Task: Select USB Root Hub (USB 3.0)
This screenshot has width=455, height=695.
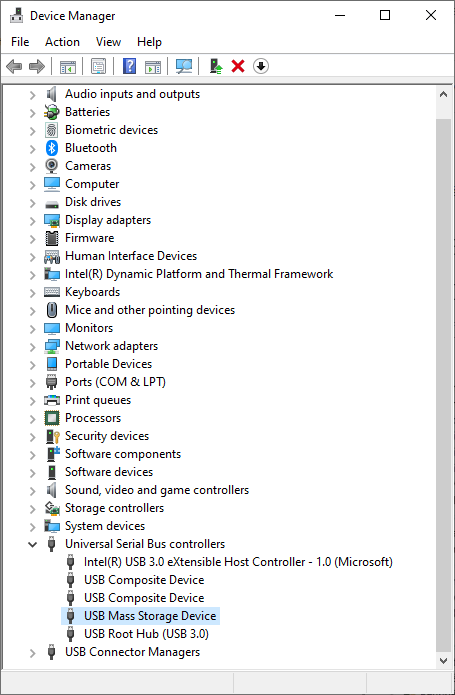Action: click(146, 634)
